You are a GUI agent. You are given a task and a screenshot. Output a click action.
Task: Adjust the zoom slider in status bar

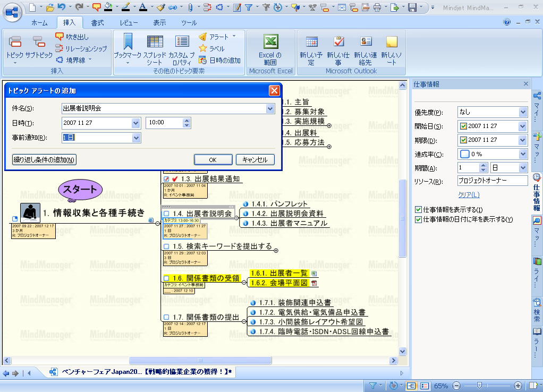pyautogui.click(x=479, y=386)
